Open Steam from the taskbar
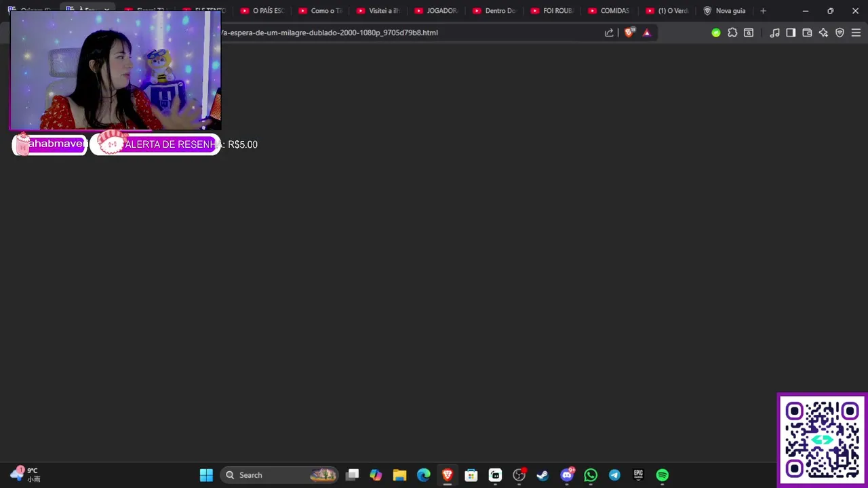868x488 pixels. 542,475
